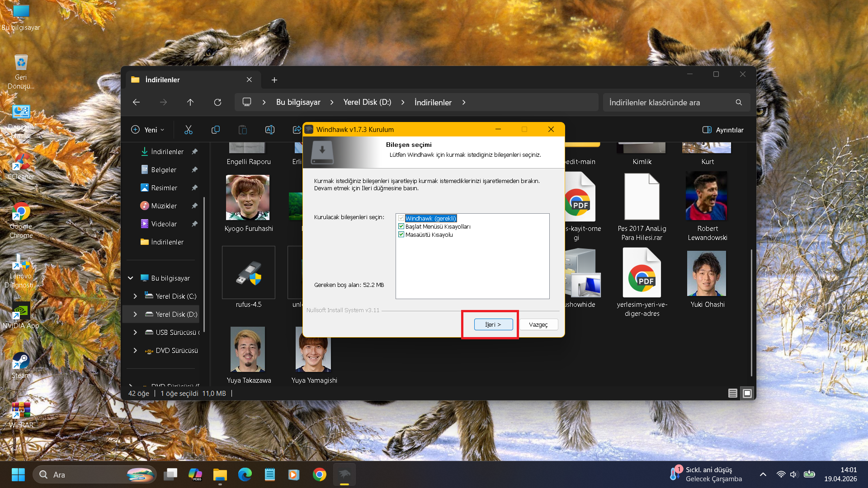Expand chevron after İndirilenler breadcrumb
Viewport: 868px width, 488px height.
coord(464,102)
